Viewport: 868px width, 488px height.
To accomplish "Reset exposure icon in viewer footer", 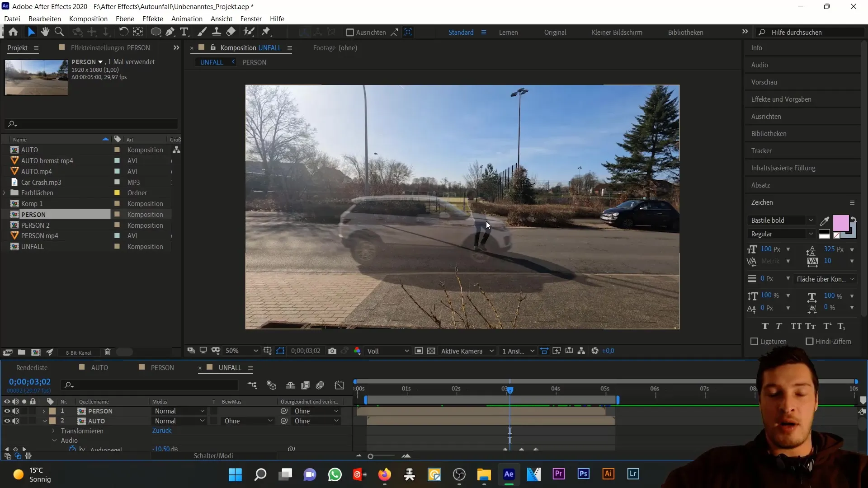I will coord(595,351).
